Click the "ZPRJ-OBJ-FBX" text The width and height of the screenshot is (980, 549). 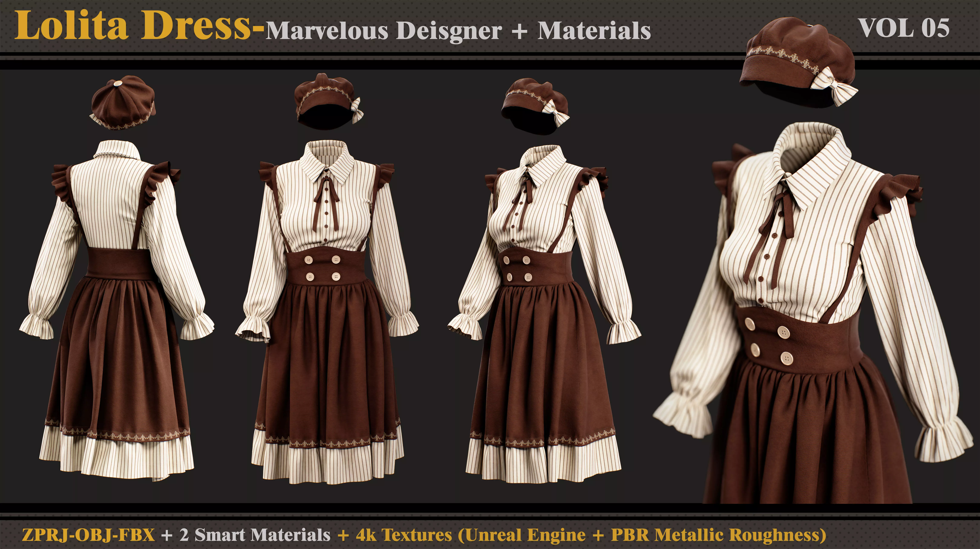point(88,535)
